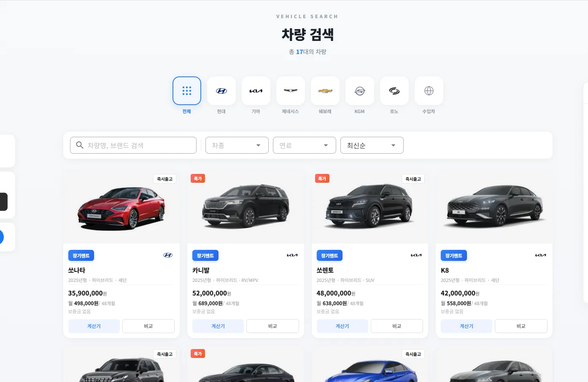Open the 연료 fuel dropdown

point(305,145)
